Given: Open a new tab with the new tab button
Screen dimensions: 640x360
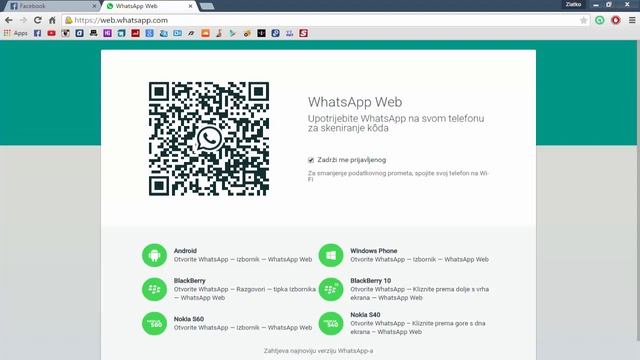Looking at the screenshot, I should coord(207,6).
